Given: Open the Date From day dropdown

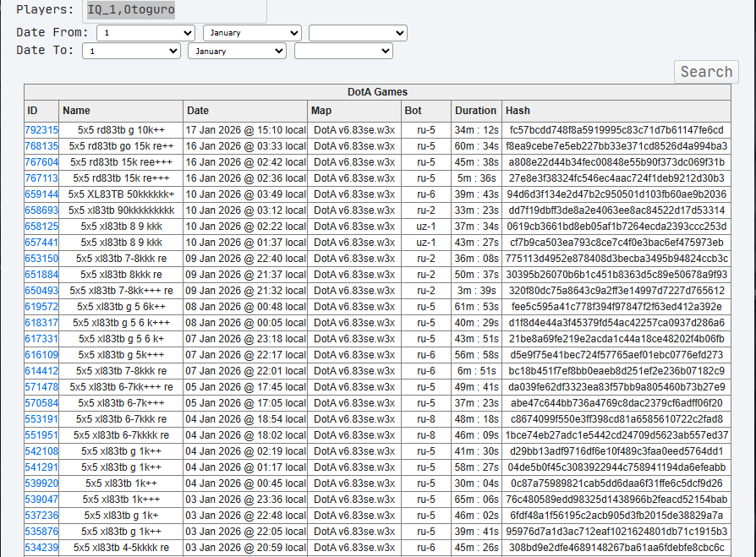Looking at the screenshot, I should click(x=145, y=33).
